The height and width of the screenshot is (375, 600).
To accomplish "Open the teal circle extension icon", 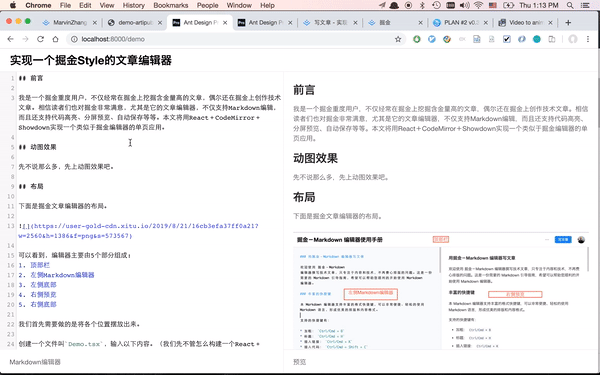I will [x=537, y=39].
